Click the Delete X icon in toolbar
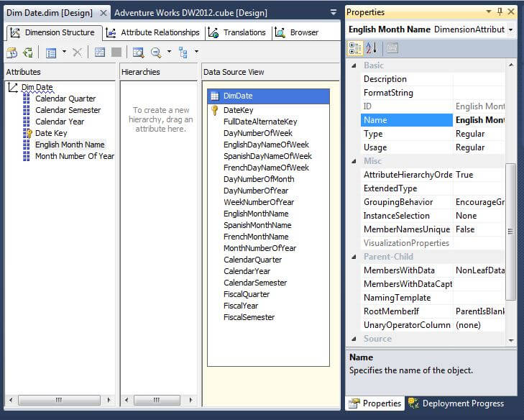Screen dimensions: 524x420 [77, 52]
